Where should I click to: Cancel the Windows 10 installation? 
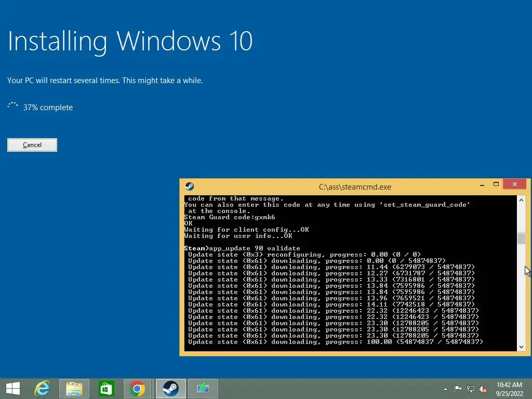[x=32, y=145]
